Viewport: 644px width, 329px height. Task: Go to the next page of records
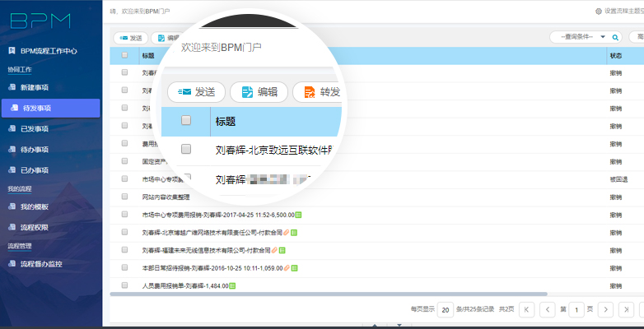pyautogui.click(x=605, y=309)
